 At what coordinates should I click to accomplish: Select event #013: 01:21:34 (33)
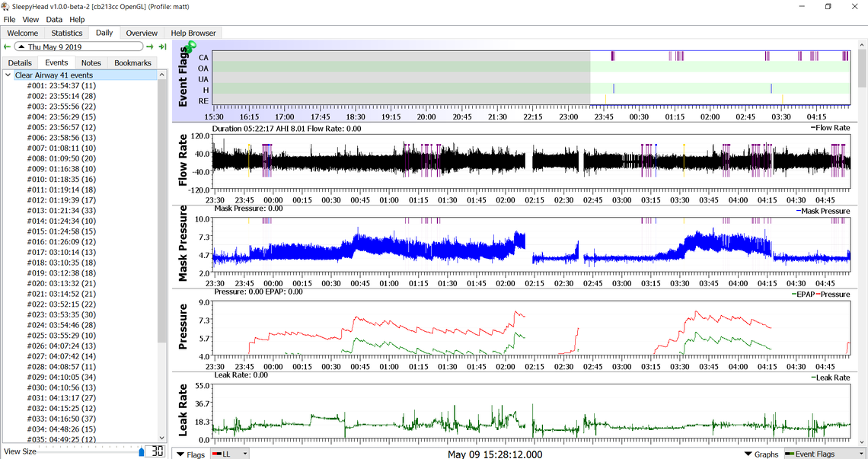click(62, 210)
